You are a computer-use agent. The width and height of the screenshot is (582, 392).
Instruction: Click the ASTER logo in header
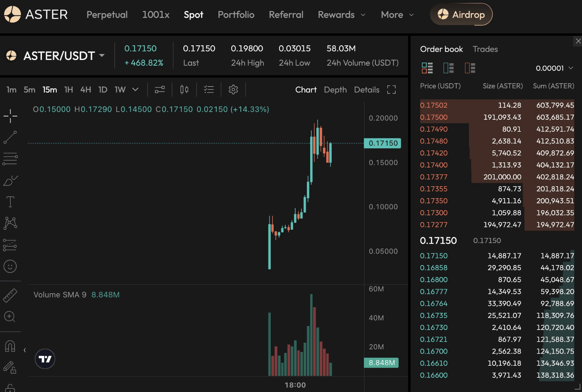[x=36, y=15]
